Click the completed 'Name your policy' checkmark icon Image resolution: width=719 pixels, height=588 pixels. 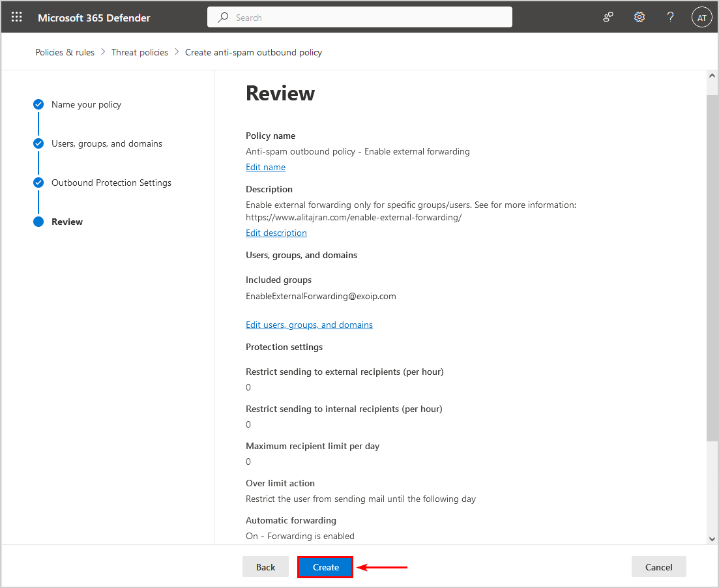click(x=38, y=104)
